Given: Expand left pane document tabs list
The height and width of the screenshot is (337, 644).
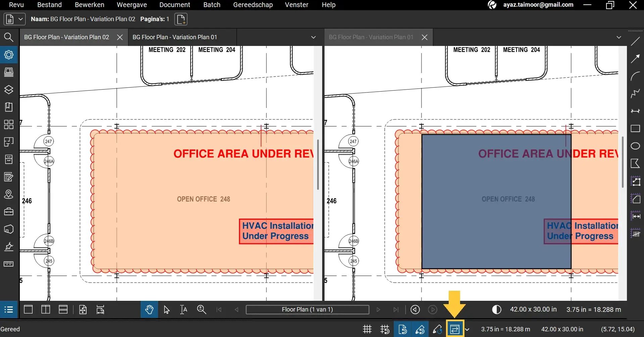Looking at the screenshot, I should pyautogui.click(x=313, y=37).
